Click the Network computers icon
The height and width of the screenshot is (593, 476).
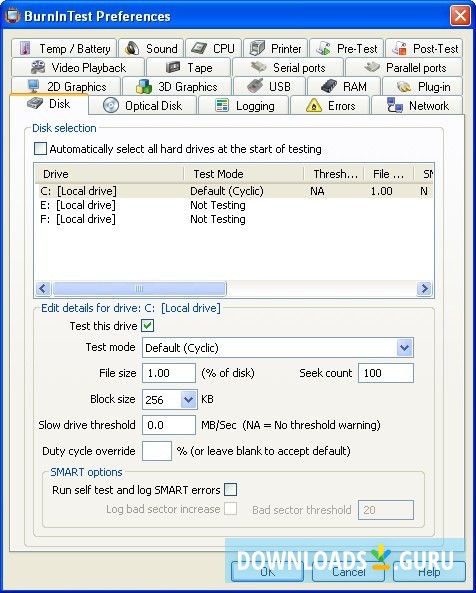[x=395, y=106]
